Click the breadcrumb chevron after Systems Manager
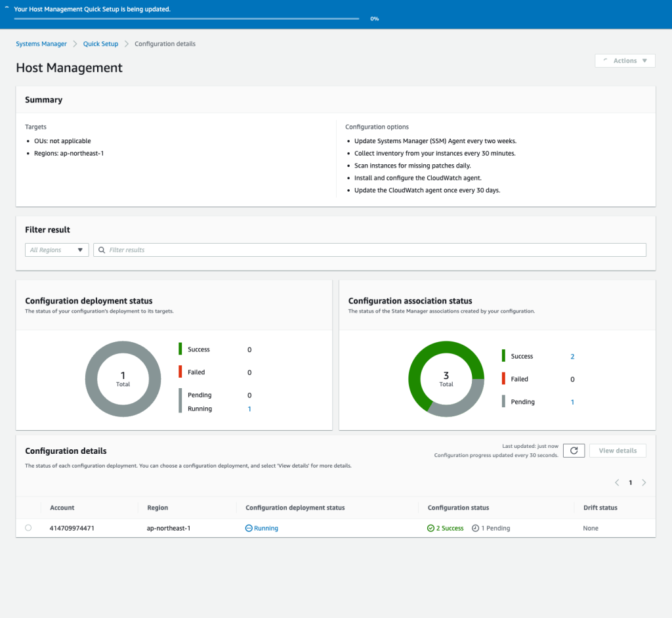 click(75, 44)
